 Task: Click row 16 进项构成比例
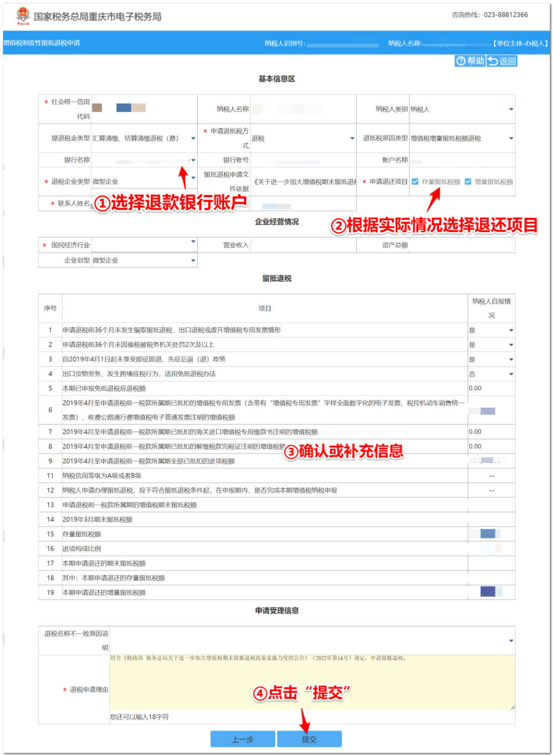82,549
